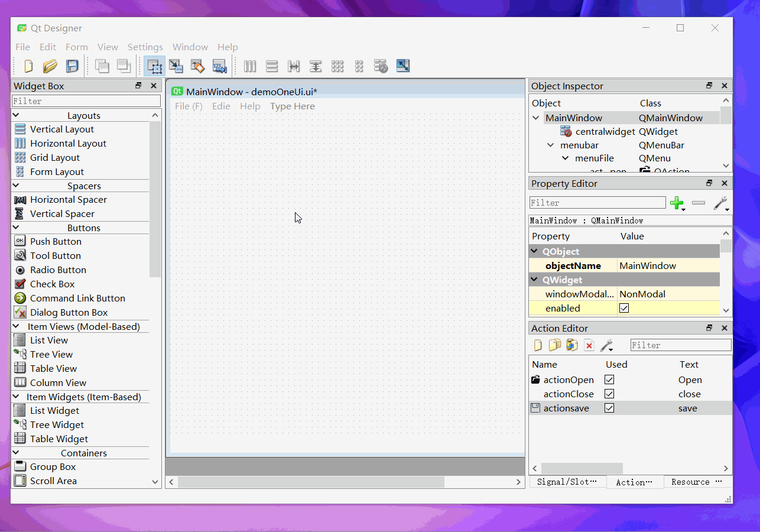The width and height of the screenshot is (760, 532).
Task: Toggle the enabled property checkbox
Action: click(624, 308)
